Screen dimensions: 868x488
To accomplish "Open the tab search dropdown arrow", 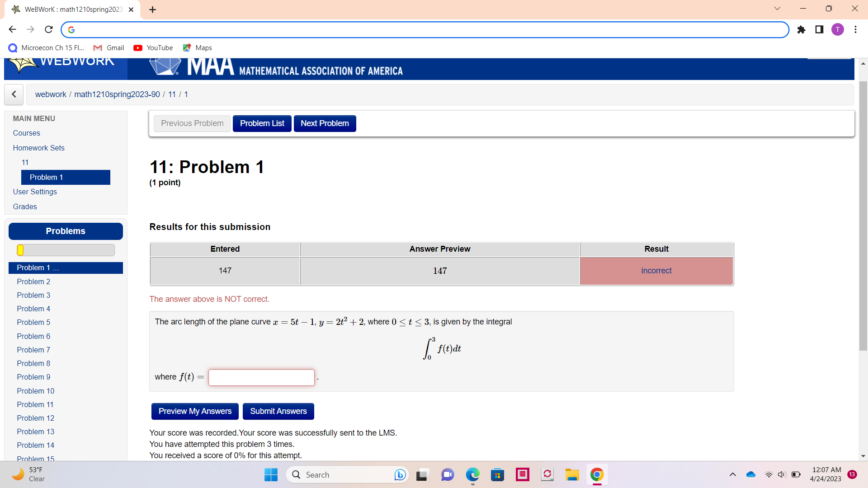I will click(x=777, y=8).
